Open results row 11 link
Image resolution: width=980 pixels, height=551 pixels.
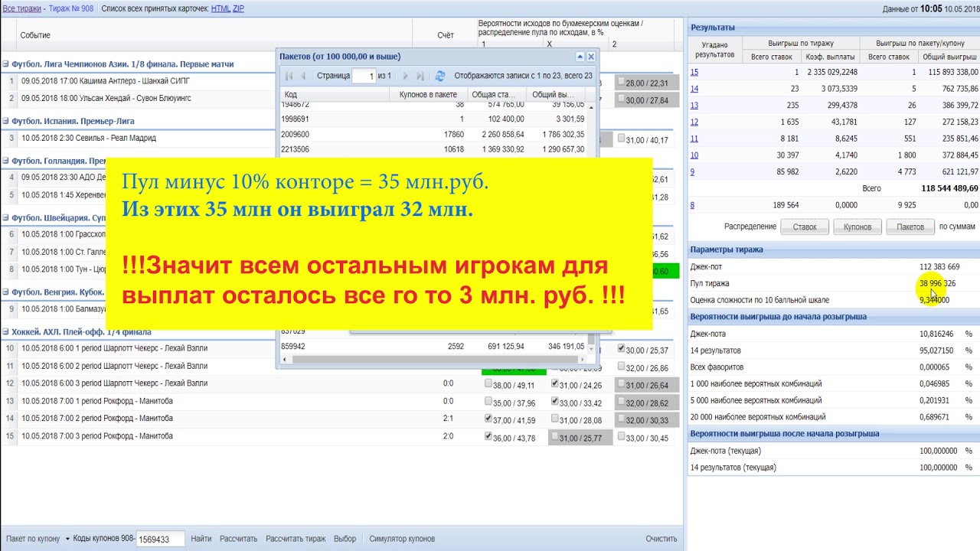[694, 139]
